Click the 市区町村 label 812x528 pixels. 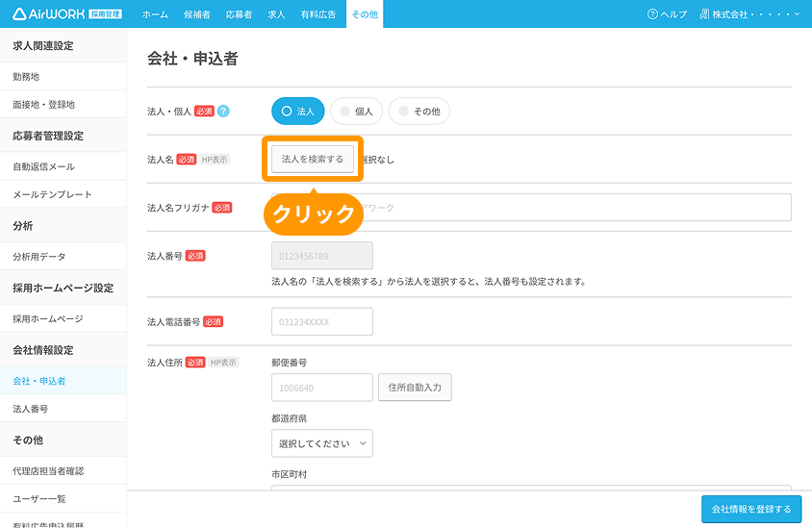[x=289, y=474]
